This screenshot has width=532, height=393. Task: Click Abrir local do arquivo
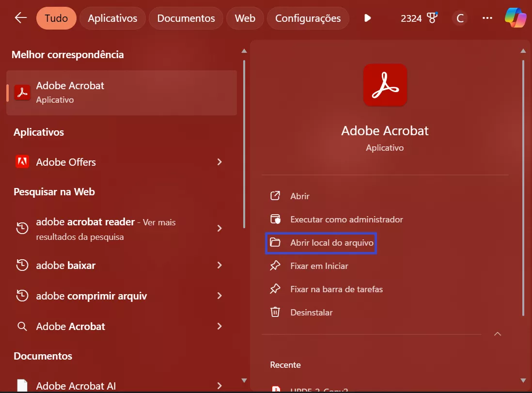(x=331, y=242)
